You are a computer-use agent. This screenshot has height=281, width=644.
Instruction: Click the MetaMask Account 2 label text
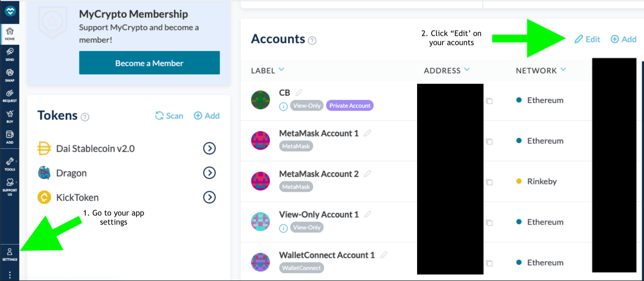coord(319,174)
